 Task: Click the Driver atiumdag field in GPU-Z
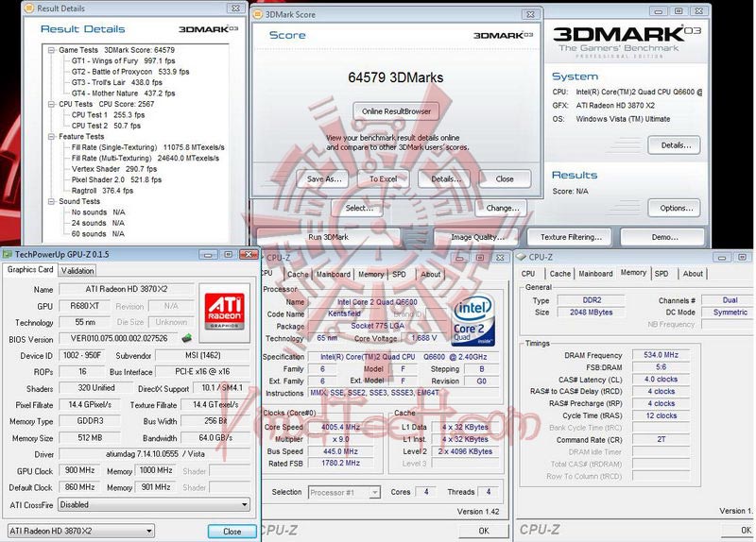tap(155, 454)
